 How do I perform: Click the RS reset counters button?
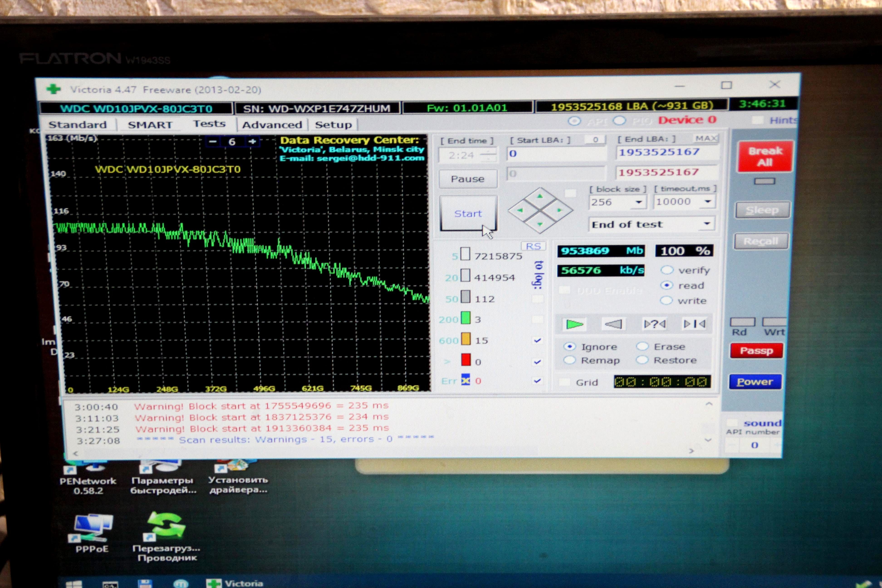click(533, 246)
